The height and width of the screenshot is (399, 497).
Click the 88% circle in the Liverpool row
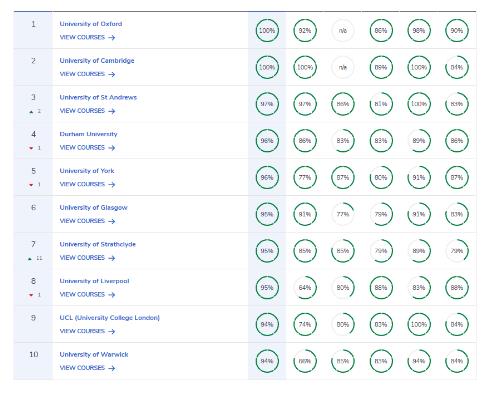click(x=457, y=287)
